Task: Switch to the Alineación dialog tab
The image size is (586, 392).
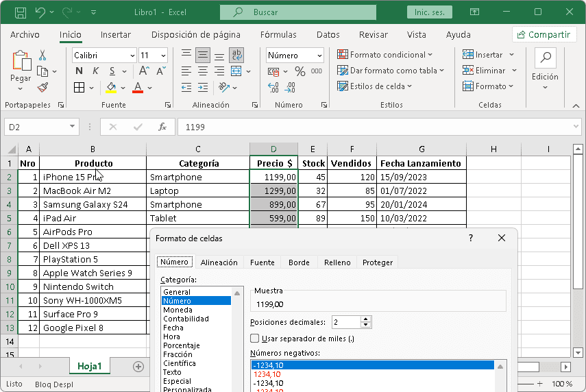Action: click(x=219, y=262)
